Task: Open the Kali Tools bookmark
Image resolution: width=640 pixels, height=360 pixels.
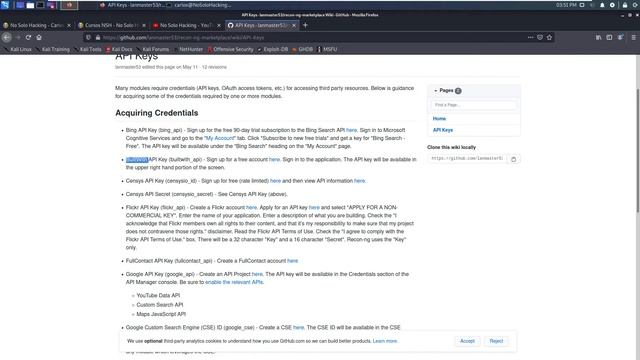Action: coord(88,49)
